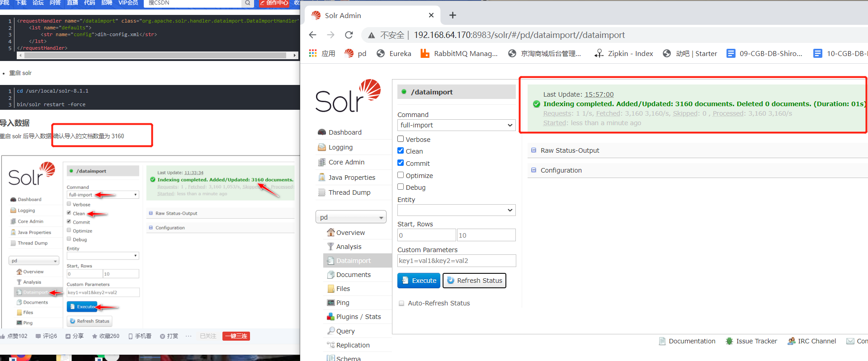Open a new browser tab

pyautogui.click(x=453, y=15)
